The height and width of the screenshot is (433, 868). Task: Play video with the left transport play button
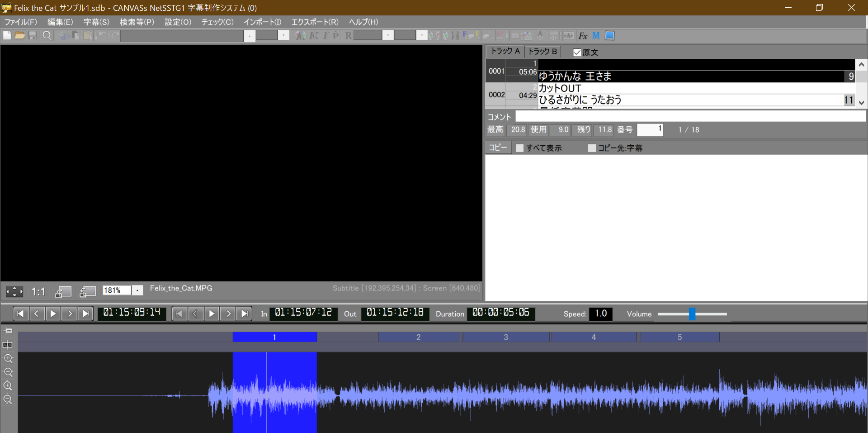click(53, 314)
